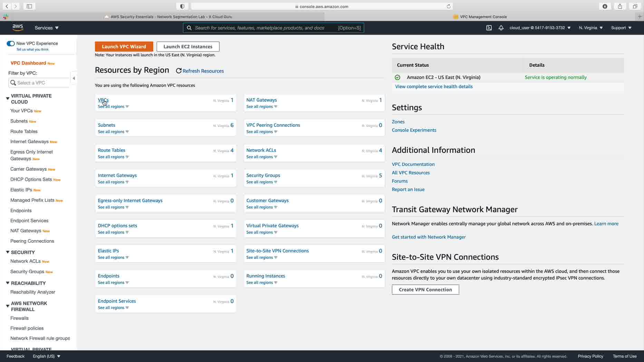Open the Zones settings link
Viewport: 644px width, 362px height.
coord(398,122)
